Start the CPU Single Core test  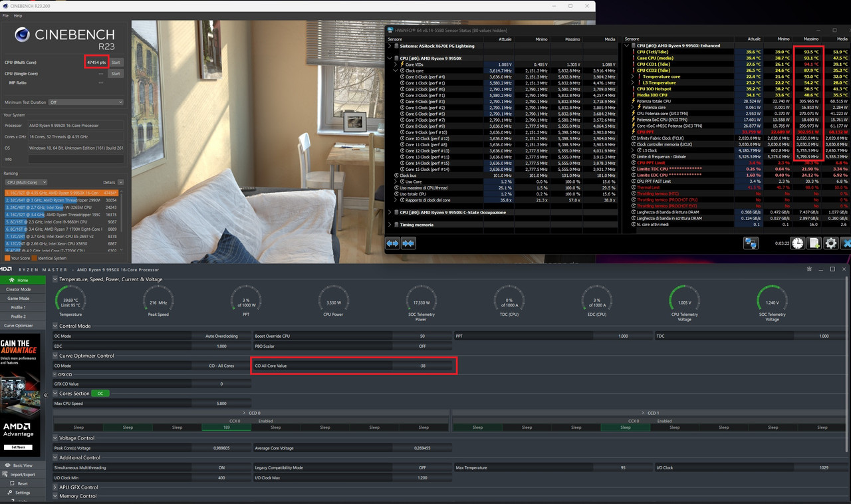click(116, 74)
